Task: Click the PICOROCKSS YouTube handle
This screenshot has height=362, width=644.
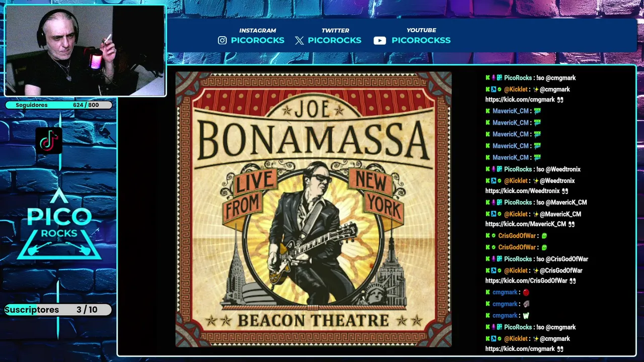Action: (421, 40)
